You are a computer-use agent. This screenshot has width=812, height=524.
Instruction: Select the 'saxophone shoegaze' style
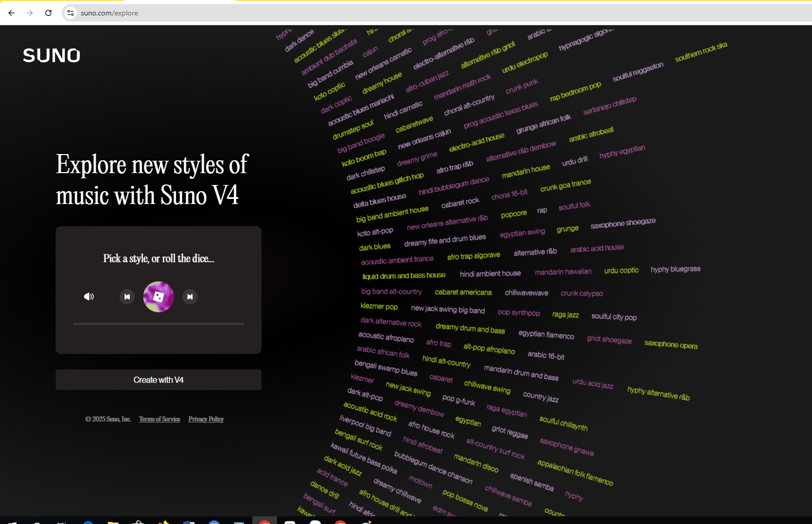pyautogui.click(x=623, y=224)
